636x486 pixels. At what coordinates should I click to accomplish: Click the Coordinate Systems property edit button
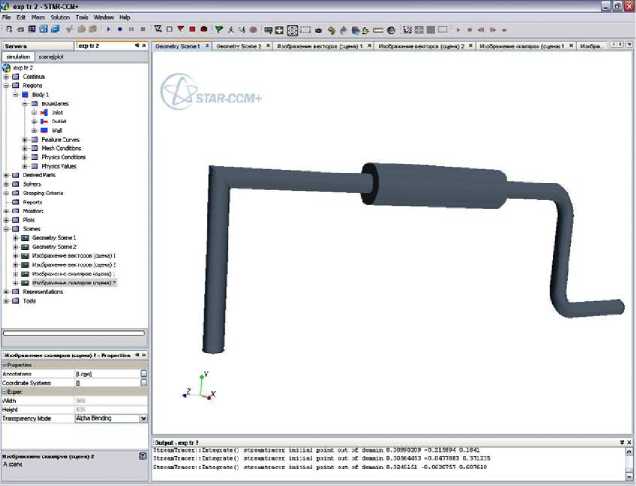click(144, 383)
